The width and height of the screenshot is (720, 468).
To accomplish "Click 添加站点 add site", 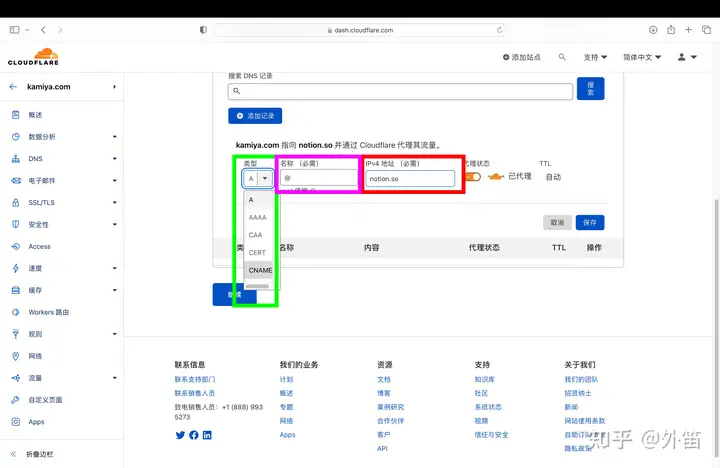I will (522, 57).
